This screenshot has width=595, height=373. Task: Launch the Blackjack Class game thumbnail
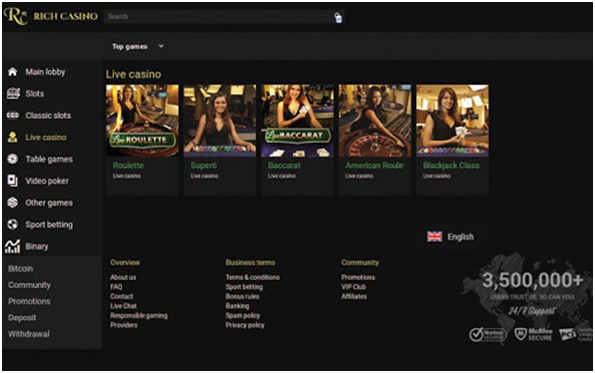(x=452, y=121)
